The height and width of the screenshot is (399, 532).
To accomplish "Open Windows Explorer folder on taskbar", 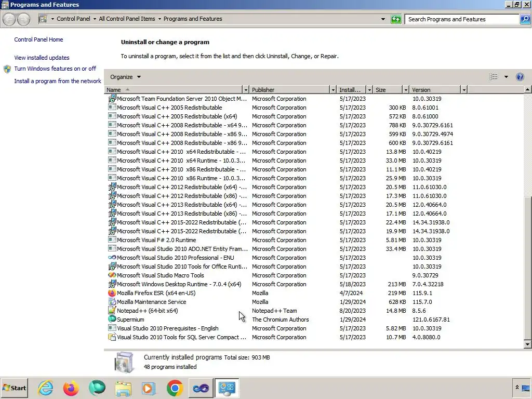I will tap(123, 388).
